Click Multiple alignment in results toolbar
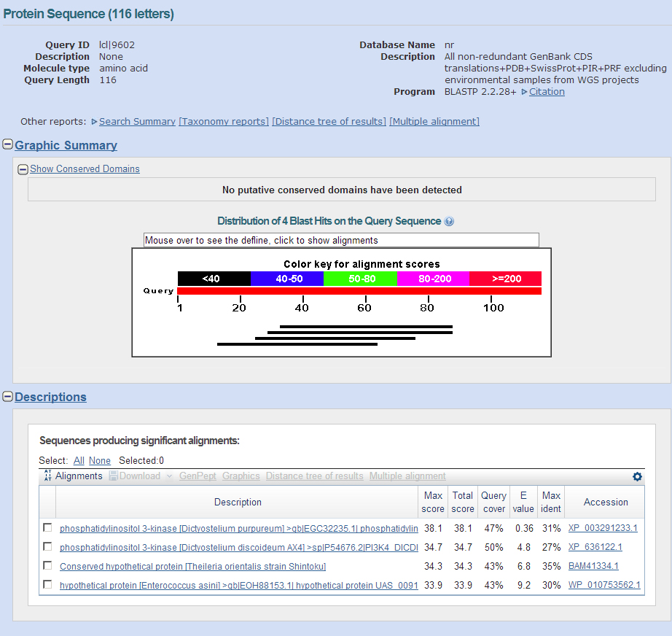Screen dimensions: 672x636 (407, 476)
